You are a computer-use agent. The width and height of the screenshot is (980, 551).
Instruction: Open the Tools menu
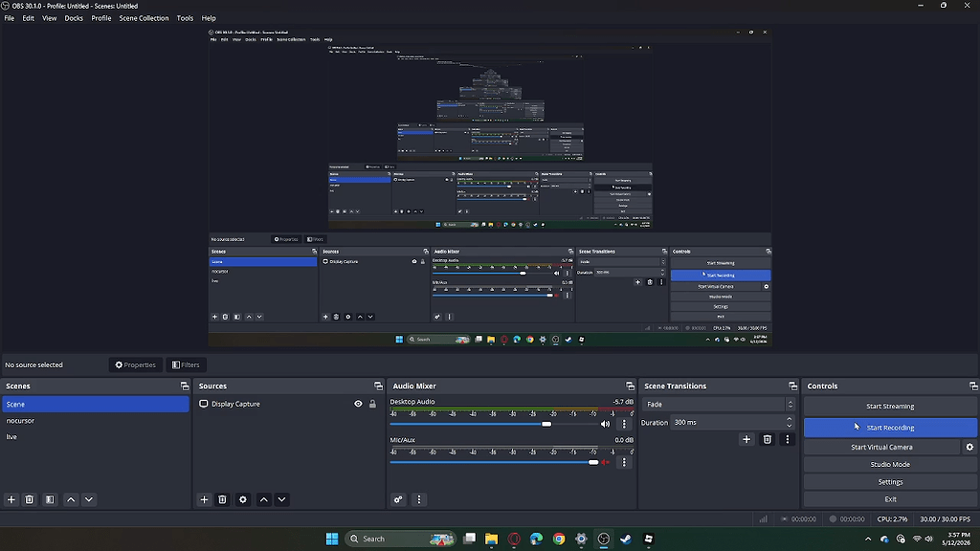(185, 18)
